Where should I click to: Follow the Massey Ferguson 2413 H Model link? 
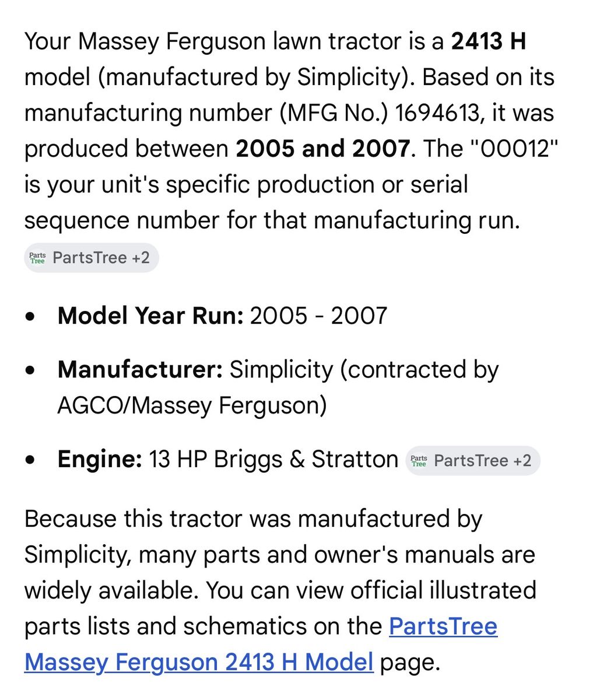pyautogui.click(x=199, y=662)
